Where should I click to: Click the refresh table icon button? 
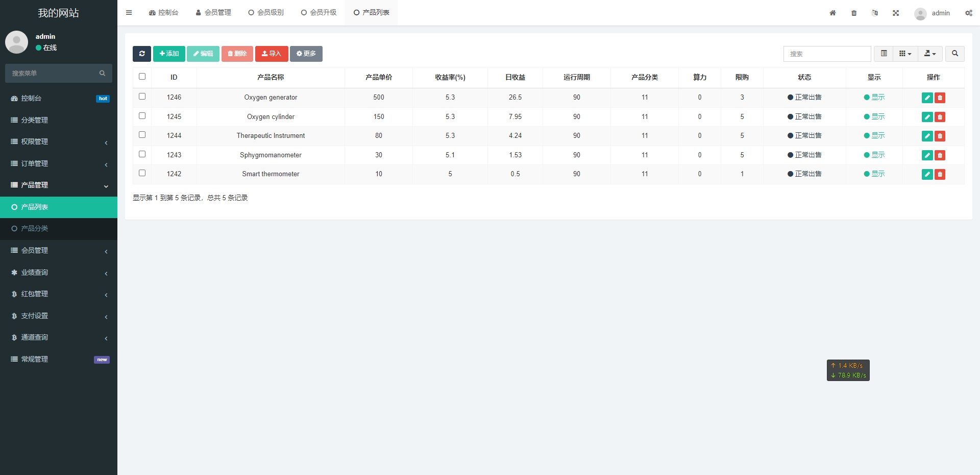141,54
